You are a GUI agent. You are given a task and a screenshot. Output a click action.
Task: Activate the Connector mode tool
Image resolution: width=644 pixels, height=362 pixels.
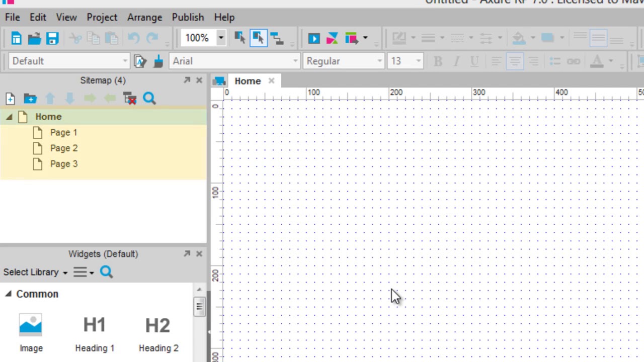[x=277, y=38]
